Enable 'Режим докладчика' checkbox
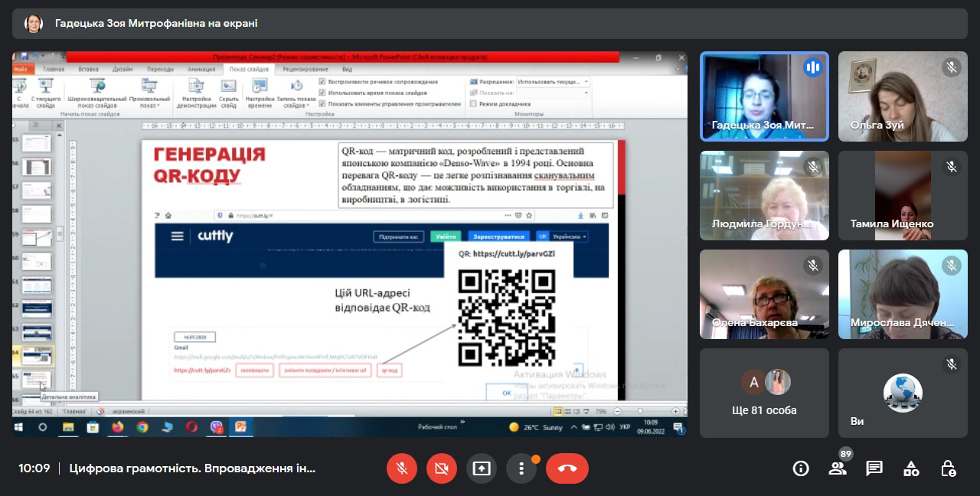This screenshot has width=980, height=496. pos(473,103)
